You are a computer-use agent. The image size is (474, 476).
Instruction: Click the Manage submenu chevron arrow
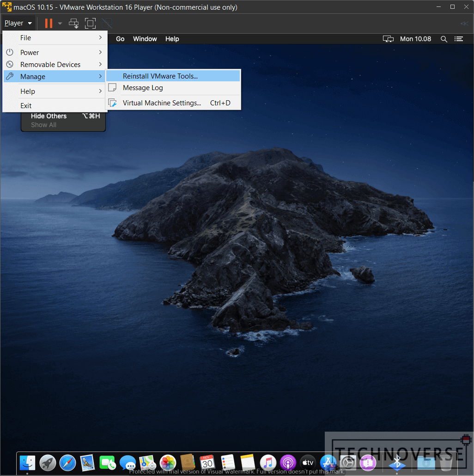100,76
